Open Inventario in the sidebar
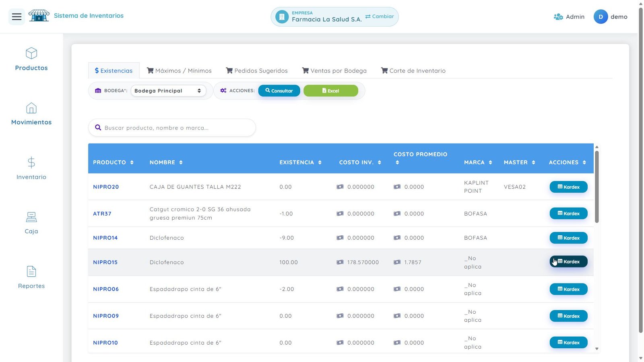This screenshot has height=362, width=644. pos(31,169)
